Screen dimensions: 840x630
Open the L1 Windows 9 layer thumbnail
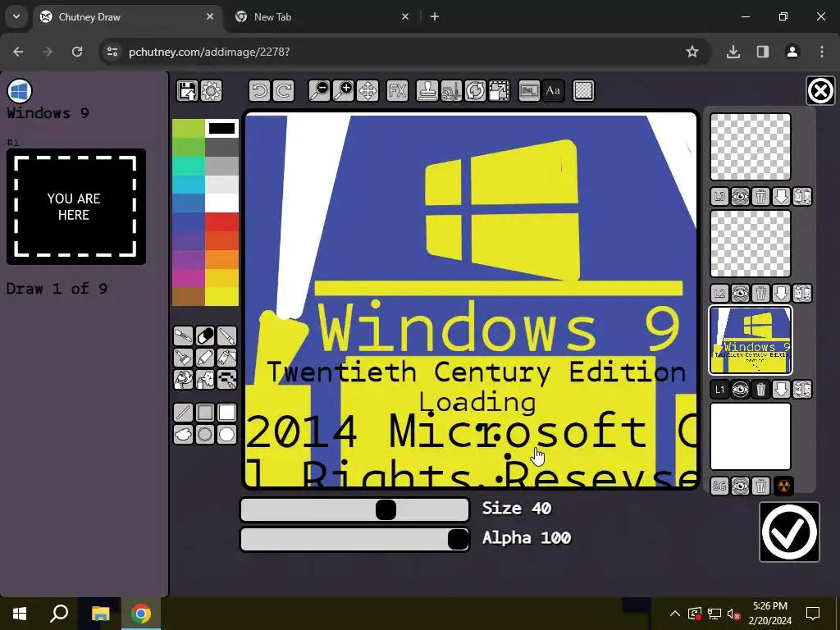click(751, 340)
